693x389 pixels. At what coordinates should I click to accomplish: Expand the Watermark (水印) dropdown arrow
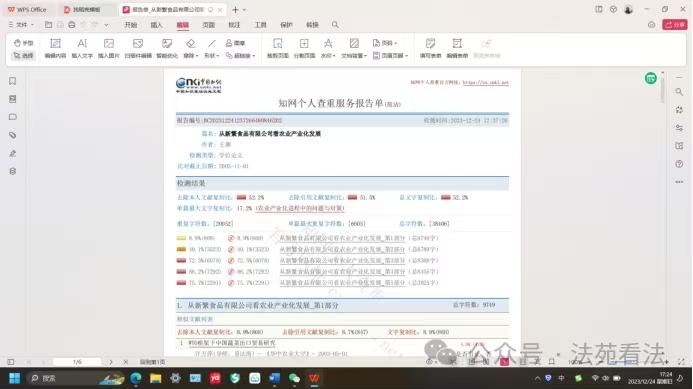tap(334, 56)
